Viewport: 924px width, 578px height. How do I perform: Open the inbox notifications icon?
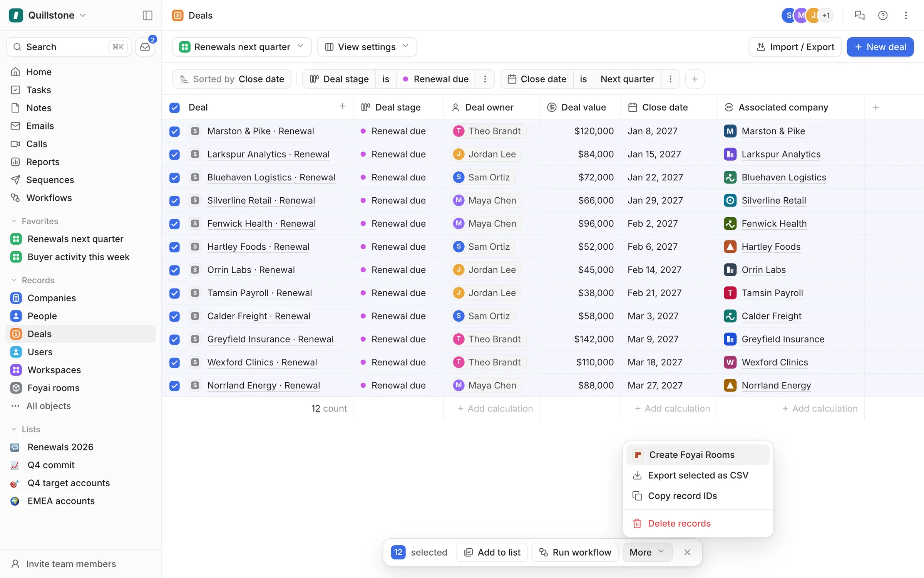[145, 47]
